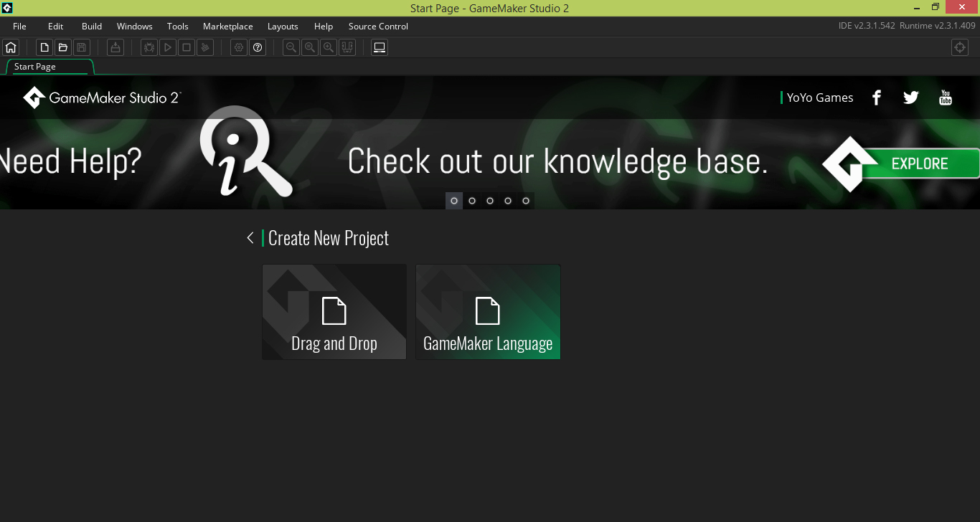980x522 pixels.
Task: Click the zoom in magnifier icon
Action: coord(329,48)
